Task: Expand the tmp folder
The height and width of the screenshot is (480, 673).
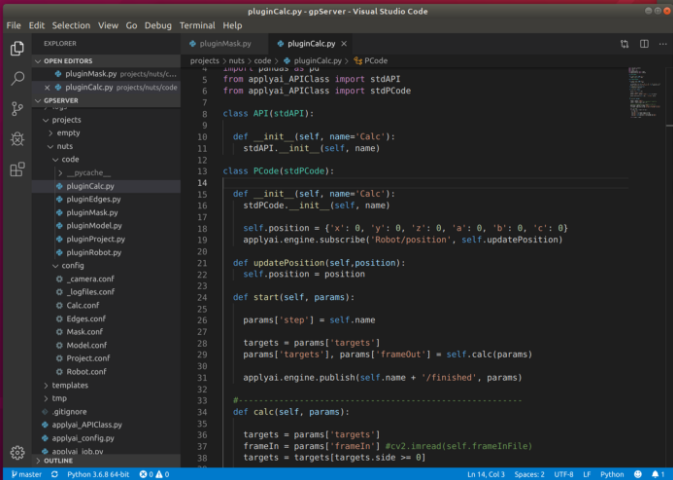Action: click(x=106, y=398)
